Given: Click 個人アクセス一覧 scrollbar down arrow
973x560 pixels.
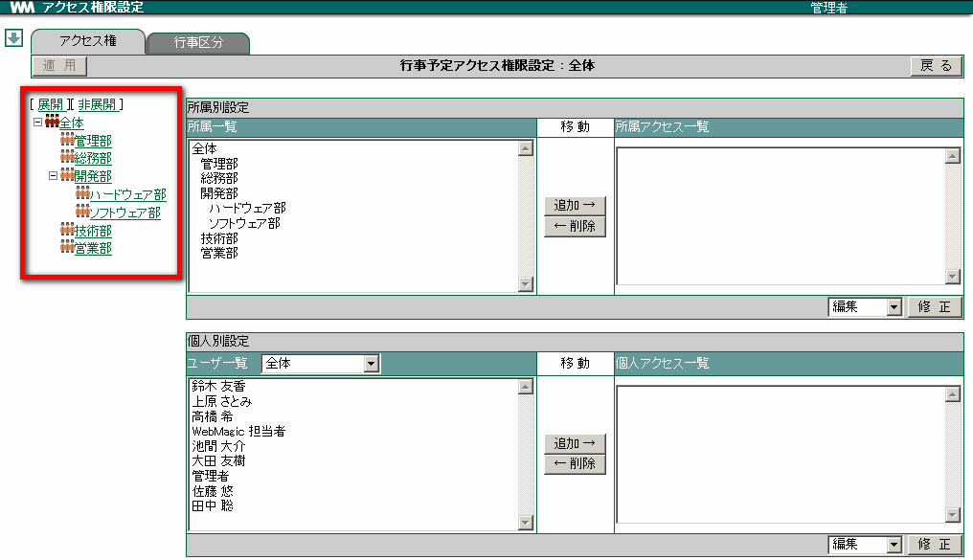Looking at the screenshot, I should tap(953, 515).
